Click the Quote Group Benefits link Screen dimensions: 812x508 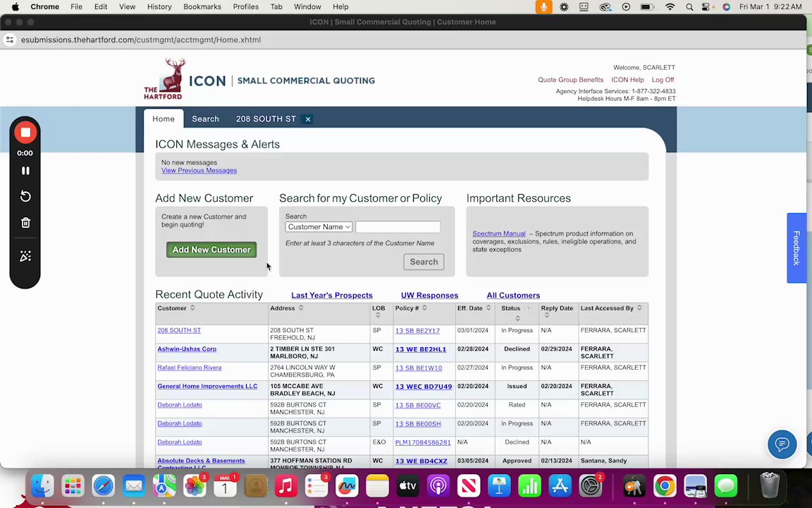pos(570,80)
